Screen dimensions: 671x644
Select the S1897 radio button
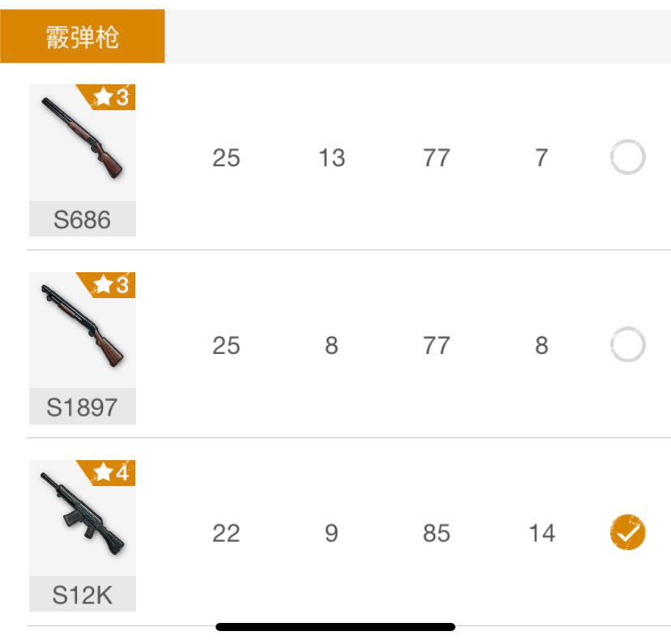pos(627,345)
